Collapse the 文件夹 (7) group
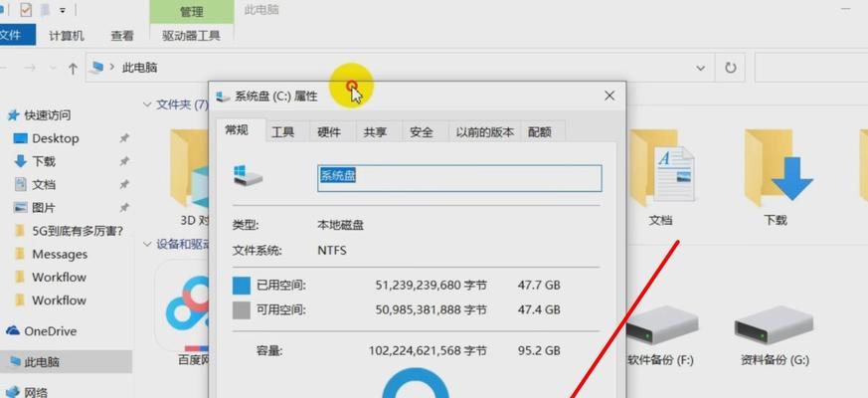This screenshot has height=398, width=868. (x=147, y=104)
